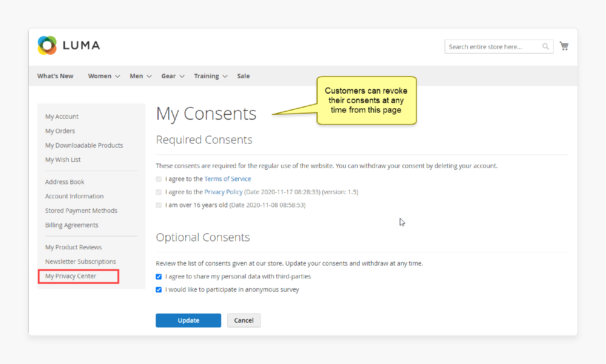Click the search entire store field
Image resolution: width=606 pixels, height=364 pixels.
point(499,46)
